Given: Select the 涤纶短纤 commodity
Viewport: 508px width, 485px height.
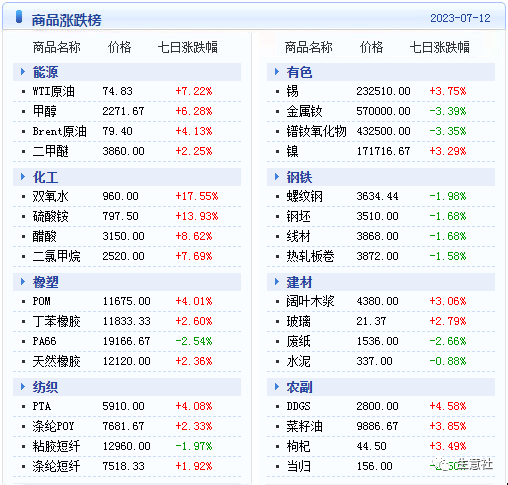Looking at the screenshot, I should pos(56,466).
